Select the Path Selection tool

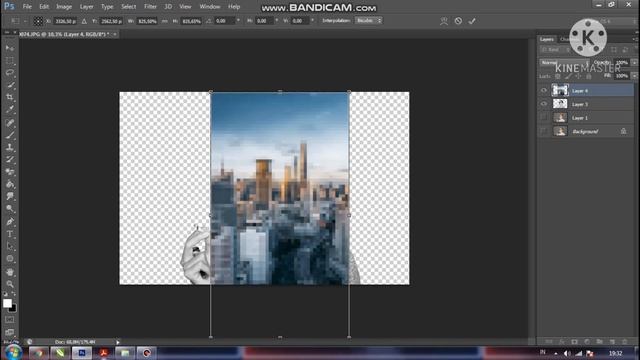click(10, 246)
